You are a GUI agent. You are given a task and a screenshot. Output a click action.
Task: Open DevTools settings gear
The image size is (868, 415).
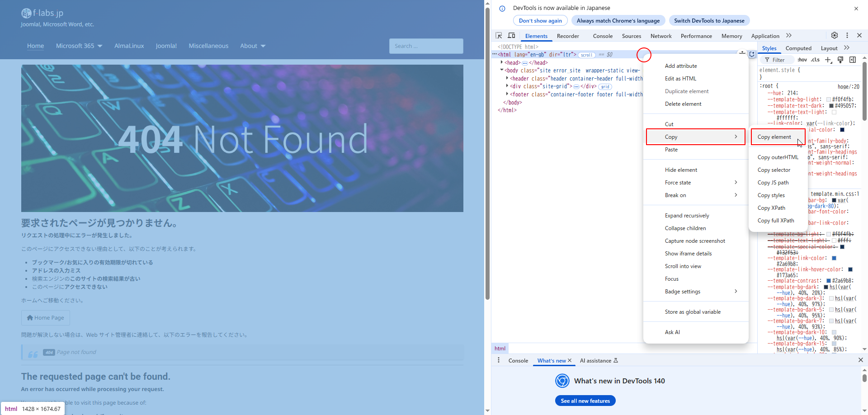point(835,36)
